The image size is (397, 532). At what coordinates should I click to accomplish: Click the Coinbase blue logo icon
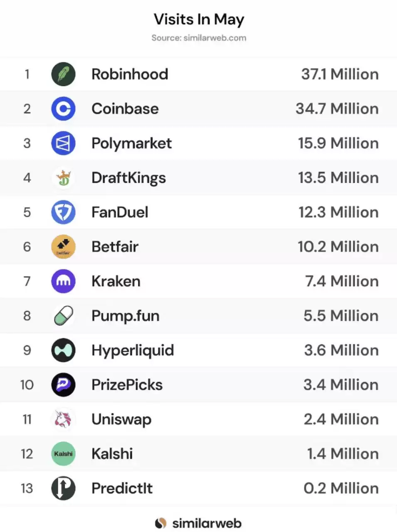point(63,109)
